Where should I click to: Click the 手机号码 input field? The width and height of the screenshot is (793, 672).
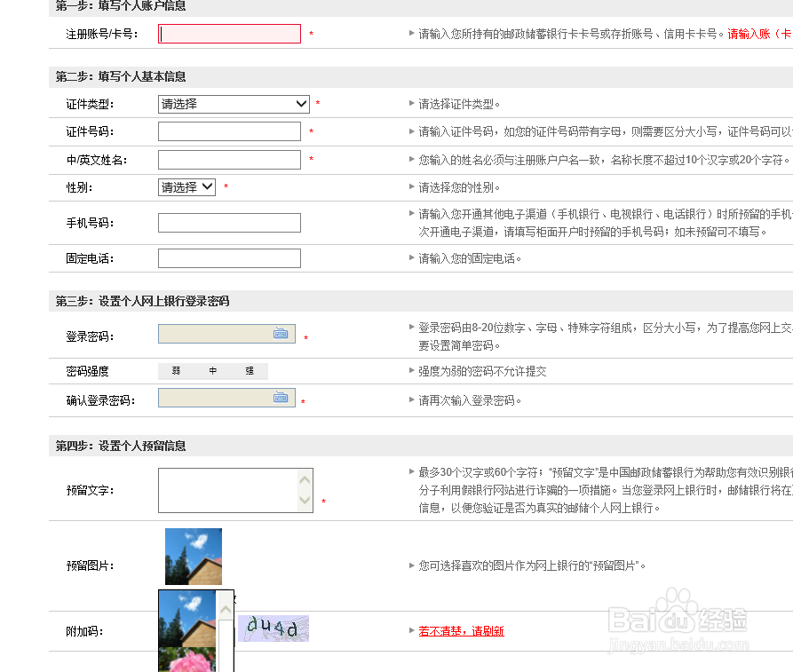(x=228, y=222)
